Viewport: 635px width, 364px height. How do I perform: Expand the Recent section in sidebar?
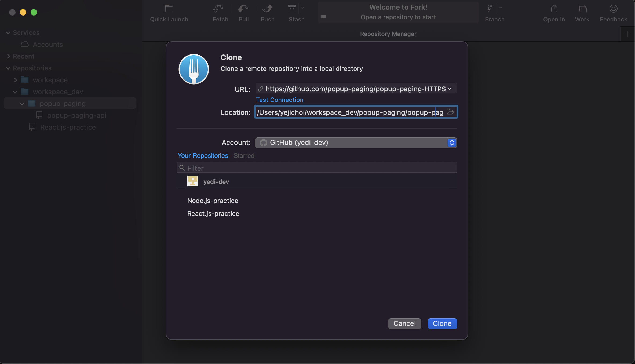pos(8,56)
